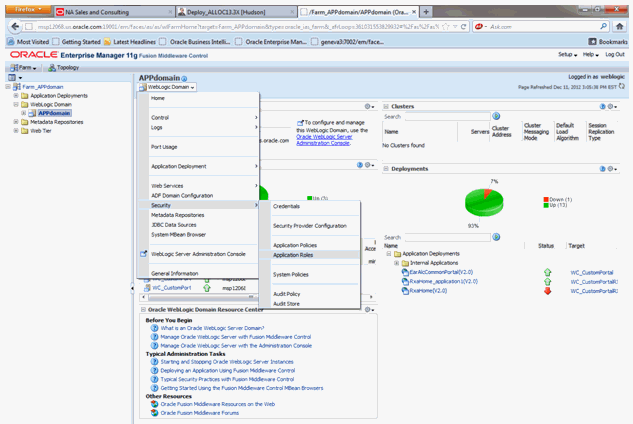The image size is (633, 424).
Task: Collapse WebLogic Domain tree node
Action: coord(16,104)
